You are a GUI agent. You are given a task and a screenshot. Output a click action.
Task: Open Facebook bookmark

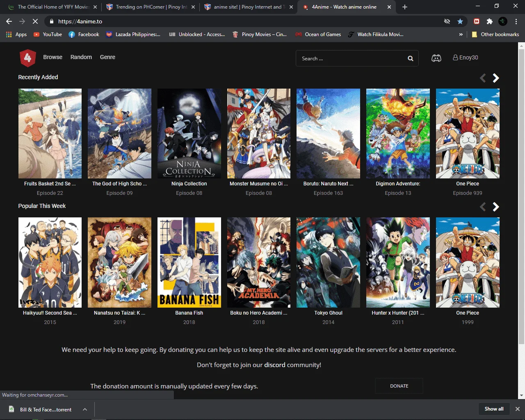(x=84, y=34)
